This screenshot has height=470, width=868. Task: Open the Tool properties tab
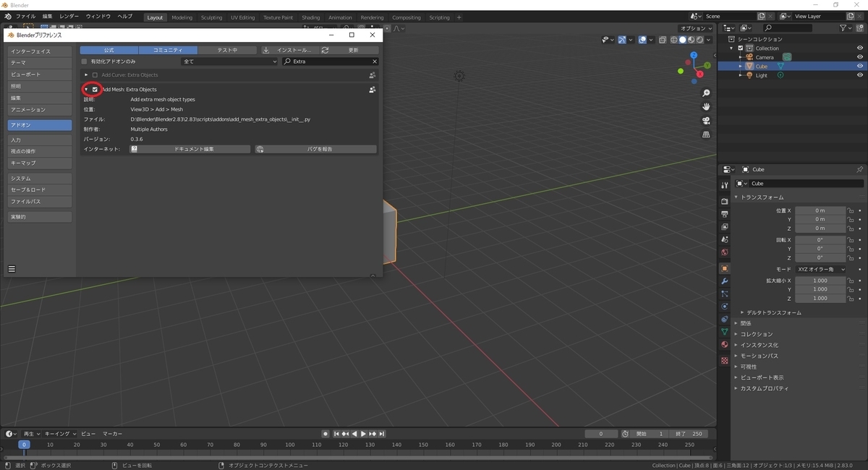pyautogui.click(x=725, y=185)
